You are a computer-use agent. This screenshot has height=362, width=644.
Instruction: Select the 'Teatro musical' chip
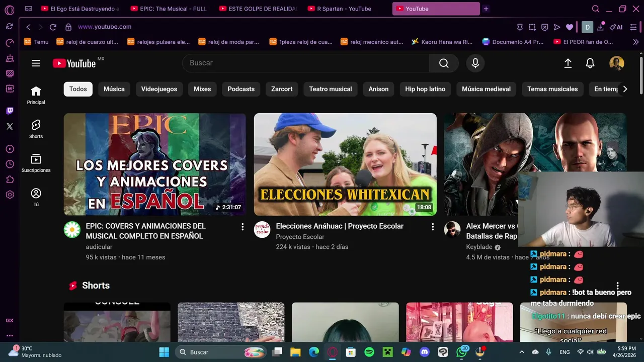(331, 89)
